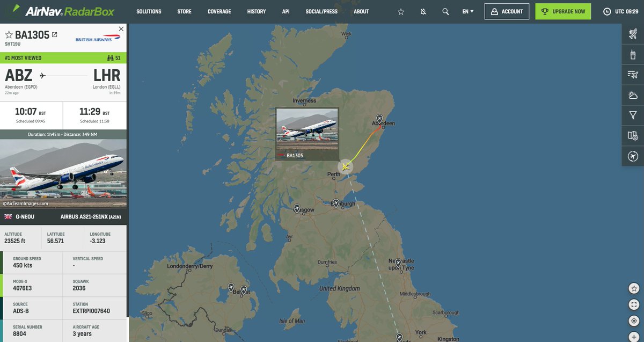This screenshot has height=342, width=644.
Task: Open the History menu item
Action: click(257, 11)
